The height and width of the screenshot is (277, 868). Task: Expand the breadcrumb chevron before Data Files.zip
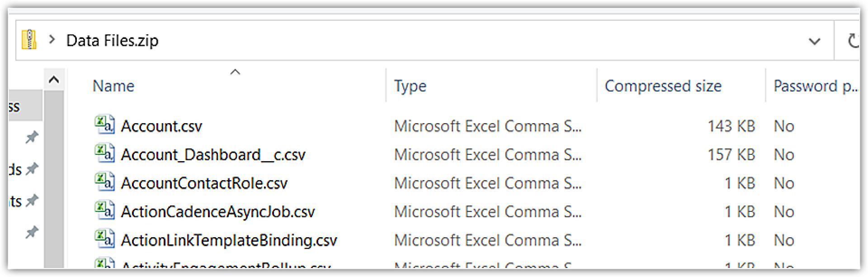tap(52, 40)
